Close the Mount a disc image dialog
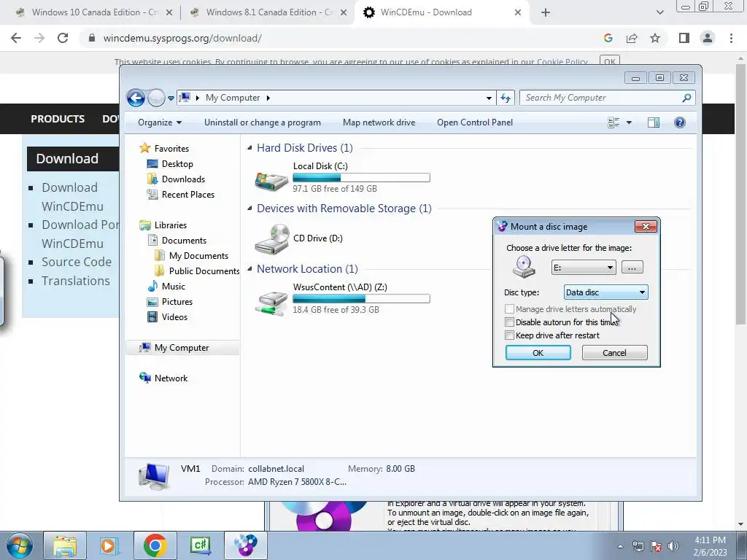 point(646,227)
